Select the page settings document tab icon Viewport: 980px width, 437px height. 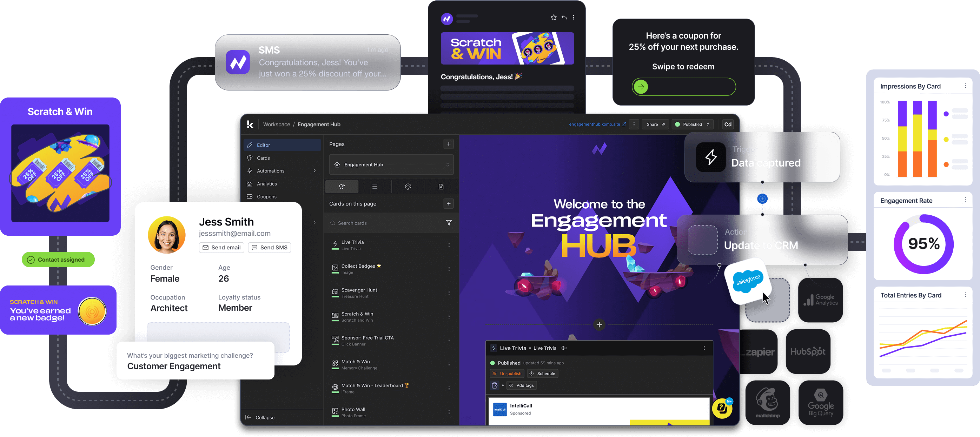tap(441, 187)
